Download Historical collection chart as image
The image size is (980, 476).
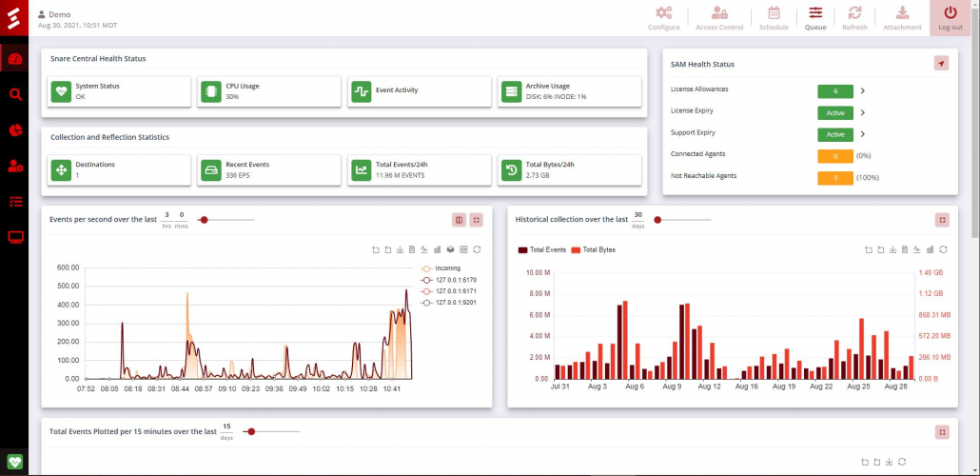pyautogui.click(x=892, y=249)
